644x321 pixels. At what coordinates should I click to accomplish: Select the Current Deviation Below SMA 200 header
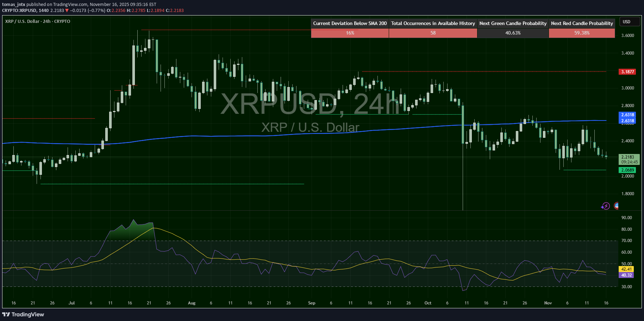tap(350, 23)
